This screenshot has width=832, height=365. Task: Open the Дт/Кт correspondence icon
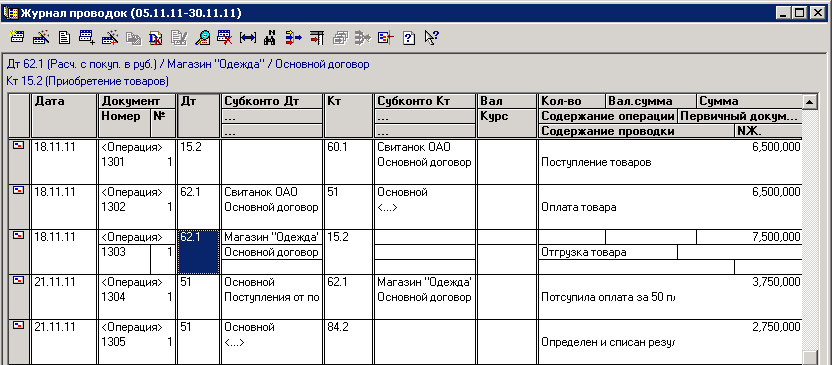155,38
